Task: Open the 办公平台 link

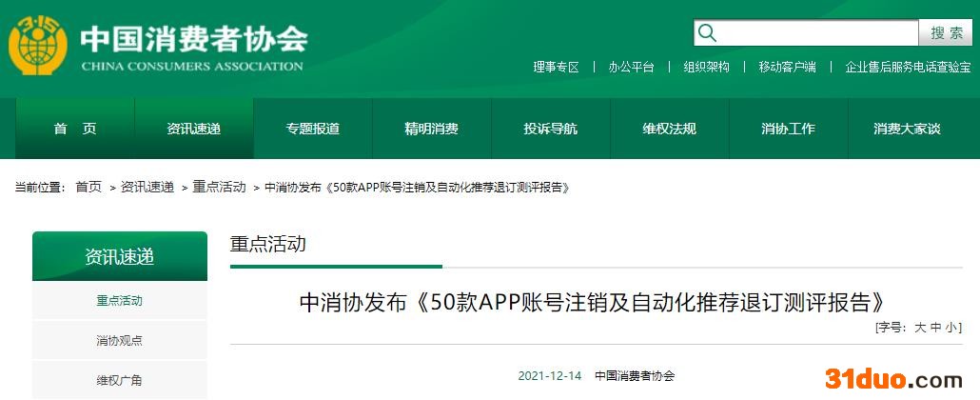Action: (632, 67)
